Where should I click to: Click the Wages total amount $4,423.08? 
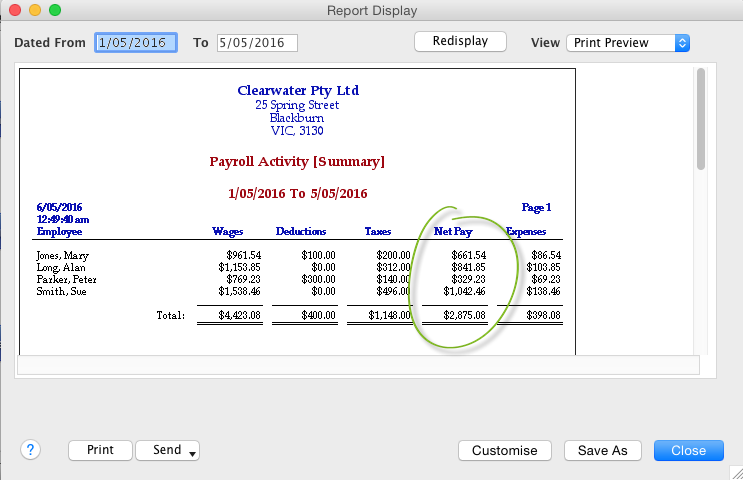point(242,316)
